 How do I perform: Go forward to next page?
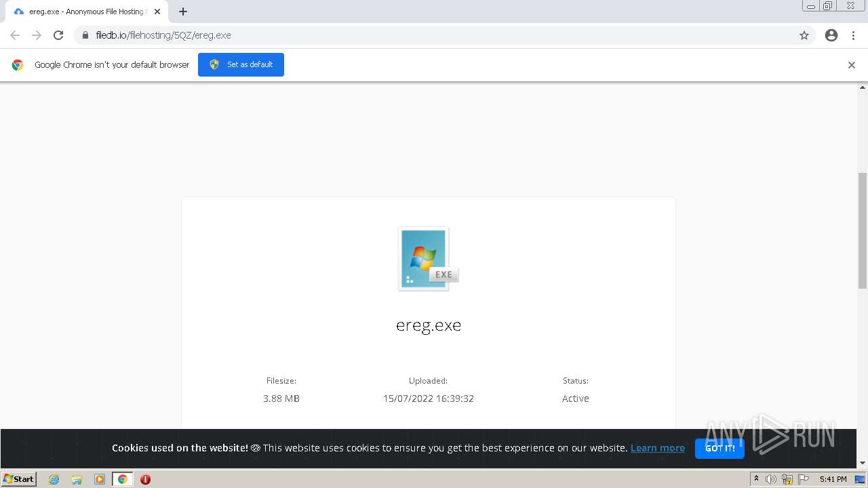37,35
